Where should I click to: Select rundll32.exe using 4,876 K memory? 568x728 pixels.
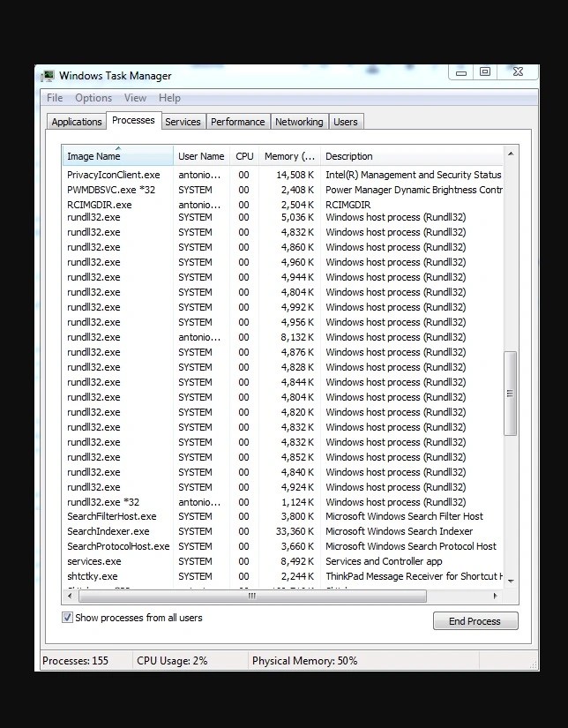click(x=283, y=352)
